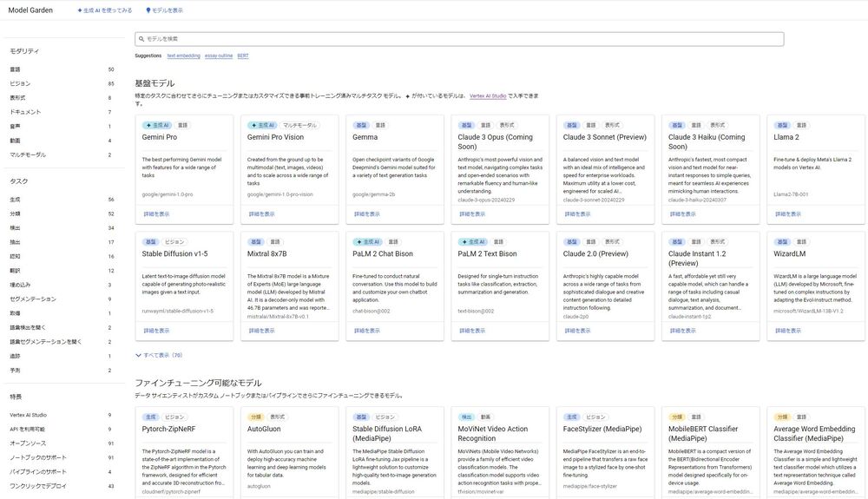868x499 pixels.
Task: View details for Claude 3 Haiku
Action: [x=682, y=214]
